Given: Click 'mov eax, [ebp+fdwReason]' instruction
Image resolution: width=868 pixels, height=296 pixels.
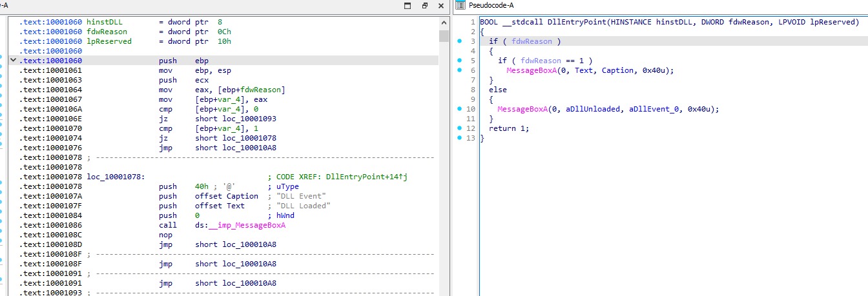Looking at the screenshot, I should 222,90.
